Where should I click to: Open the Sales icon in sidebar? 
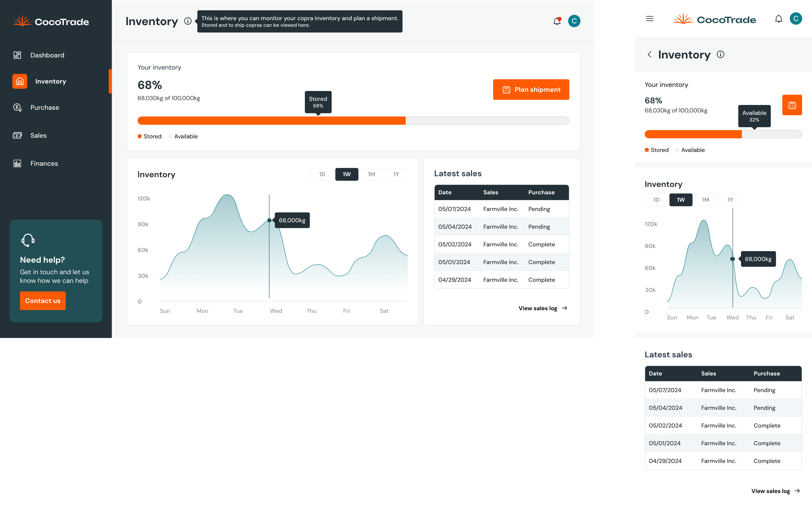[x=17, y=135]
